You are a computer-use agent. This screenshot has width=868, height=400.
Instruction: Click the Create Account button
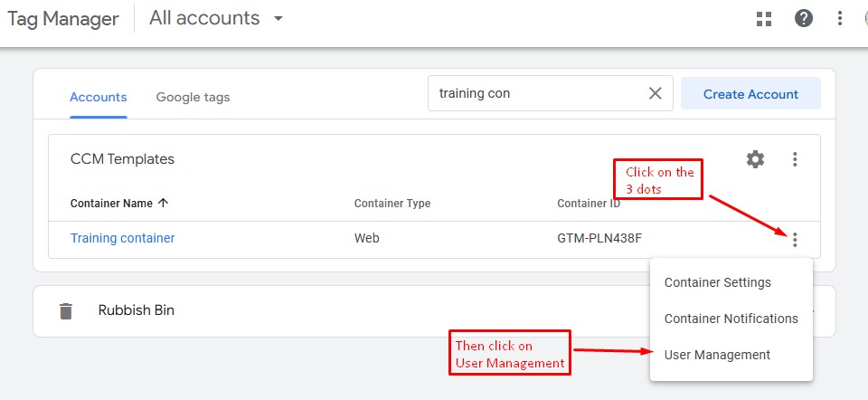pyautogui.click(x=750, y=93)
